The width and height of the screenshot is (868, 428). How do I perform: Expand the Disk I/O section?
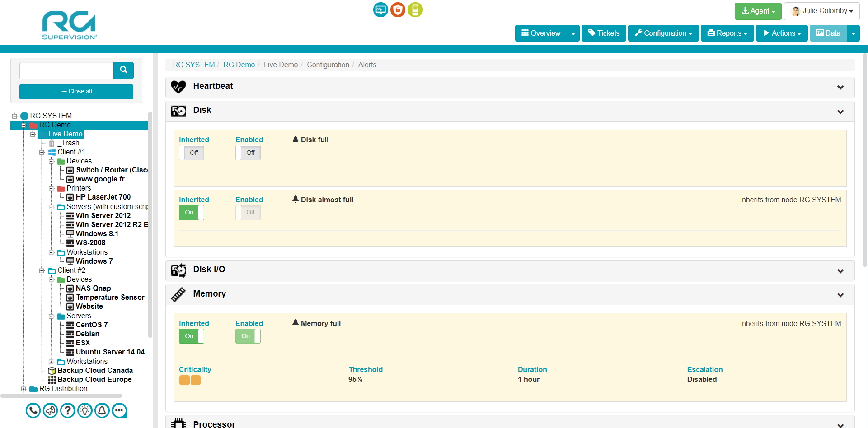click(840, 271)
